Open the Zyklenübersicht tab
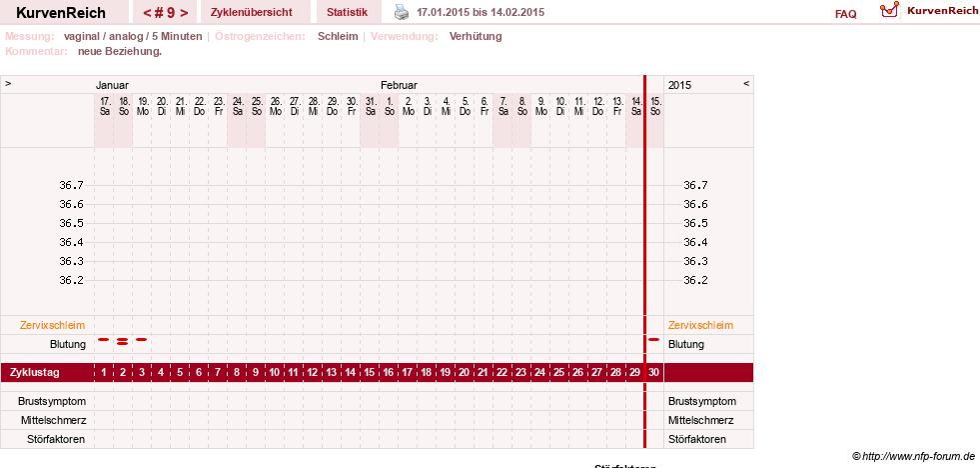The image size is (980, 468). pyautogui.click(x=252, y=12)
